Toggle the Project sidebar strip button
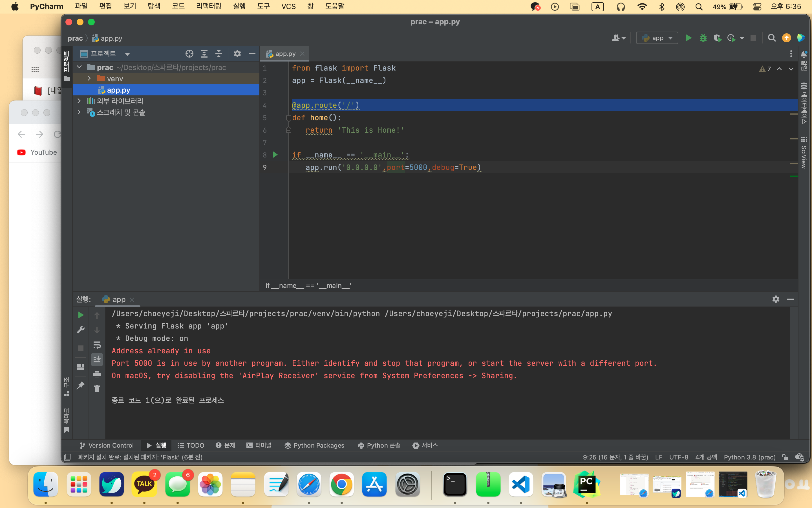812x508 pixels. tap(67, 66)
